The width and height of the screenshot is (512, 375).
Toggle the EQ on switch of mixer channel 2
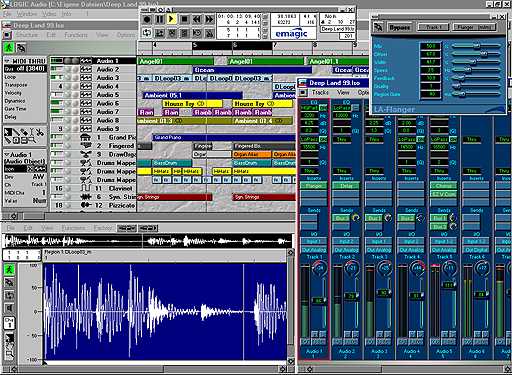tap(355, 108)
